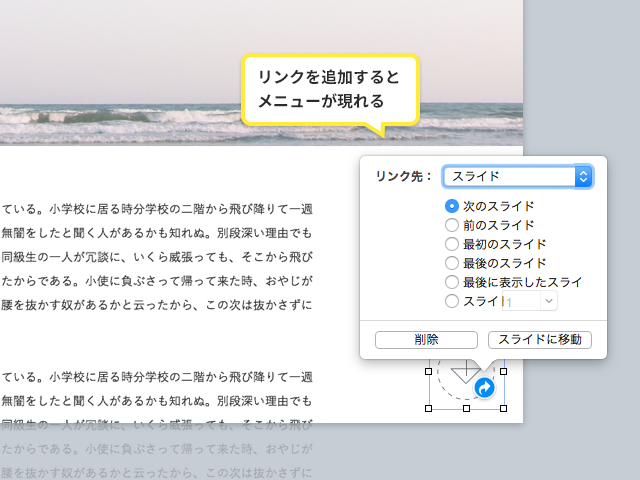This screenshot has width=640, height=480.
Task: Select the yellow callout speech bubble
Action: pyautogui.click(x=329, y=90)
